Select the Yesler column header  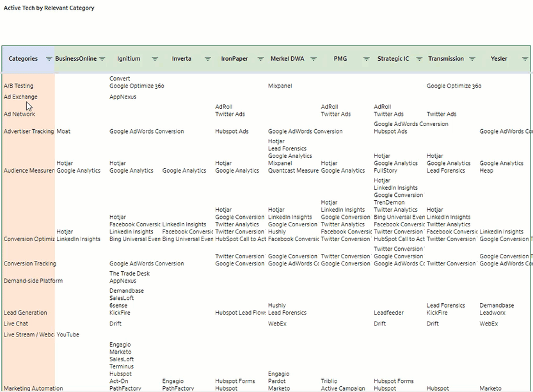[498, 59]
